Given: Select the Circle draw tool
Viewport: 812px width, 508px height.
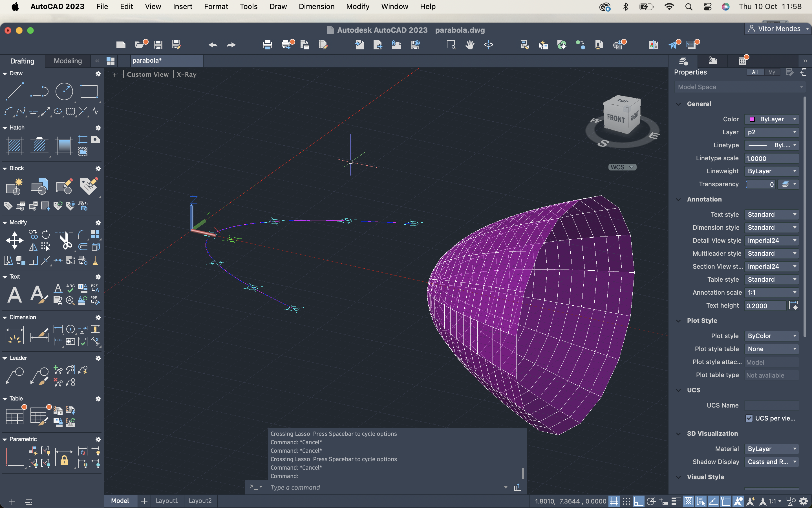Looking at the screenshot, I should pyautogui.click(x=64, y=91).
